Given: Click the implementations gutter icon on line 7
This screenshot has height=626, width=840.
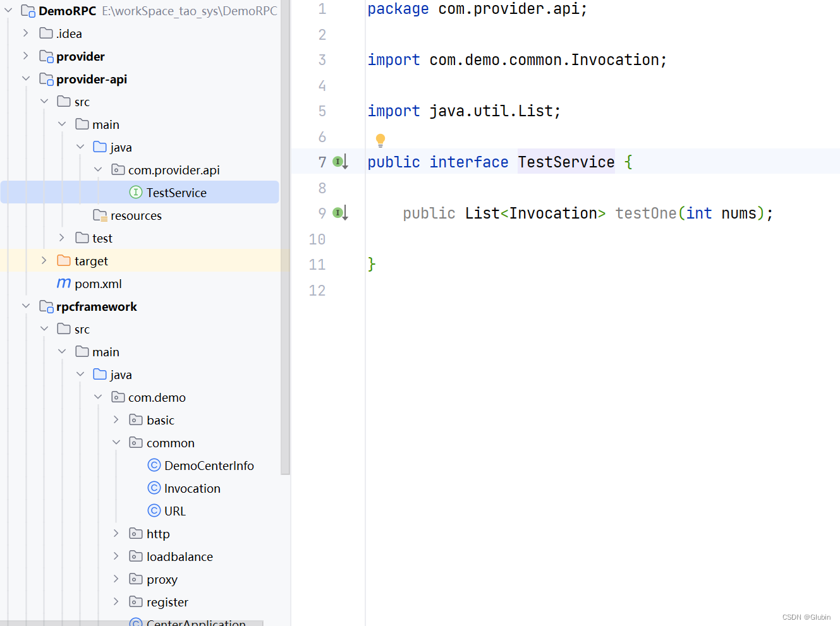Looking at the screenshot, I should click(x=340, y=162).
